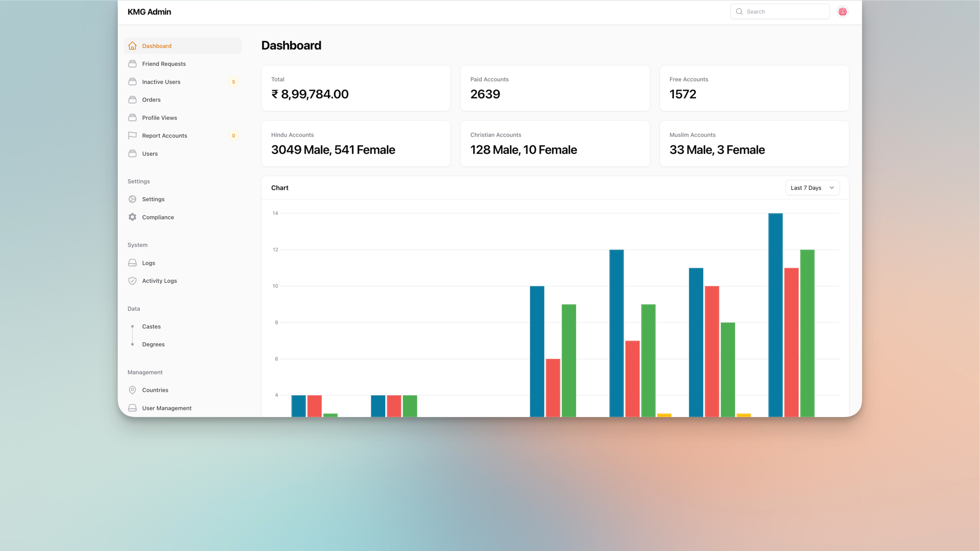Click the Settings icon in sidebar
Screen dimensions: 980x551
click(x=132, y=199)
